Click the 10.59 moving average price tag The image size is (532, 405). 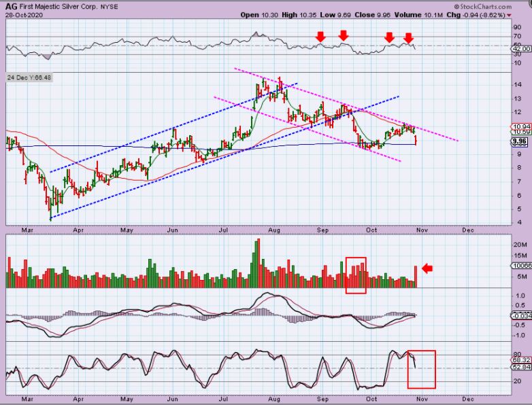coord(521,132)
